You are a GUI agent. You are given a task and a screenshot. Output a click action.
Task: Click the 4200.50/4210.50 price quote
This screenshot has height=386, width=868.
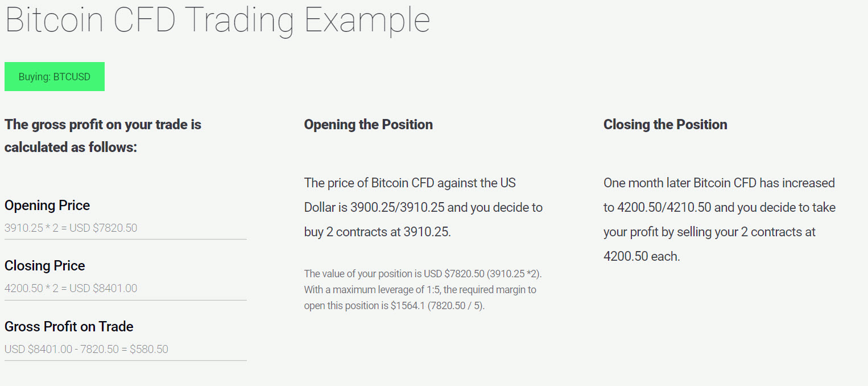coord(664,207)
